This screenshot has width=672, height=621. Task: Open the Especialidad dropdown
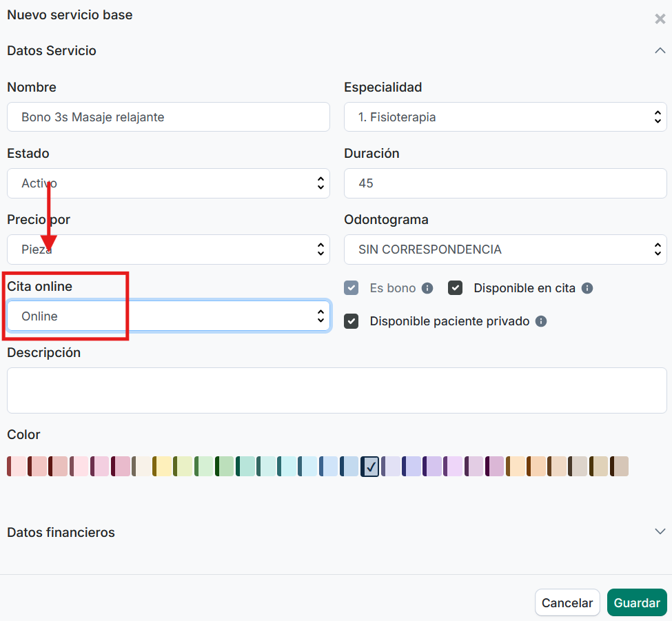tap(505, 117)
